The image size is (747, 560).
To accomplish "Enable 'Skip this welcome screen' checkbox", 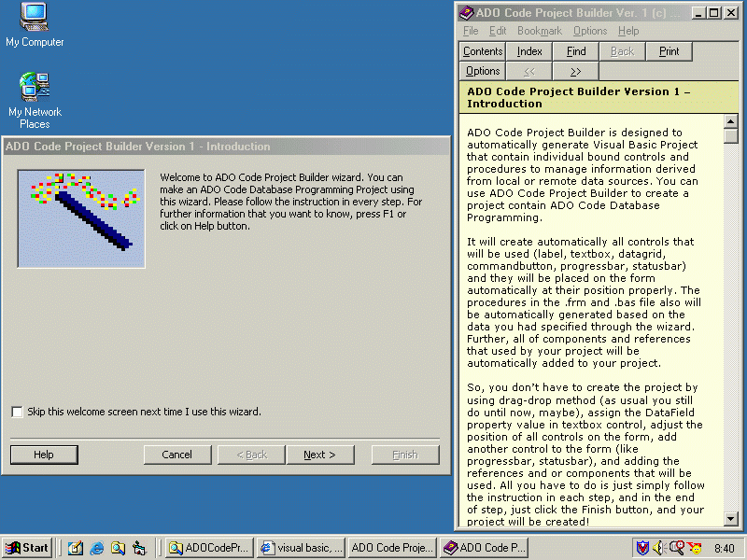I will [x=18, y=412].
